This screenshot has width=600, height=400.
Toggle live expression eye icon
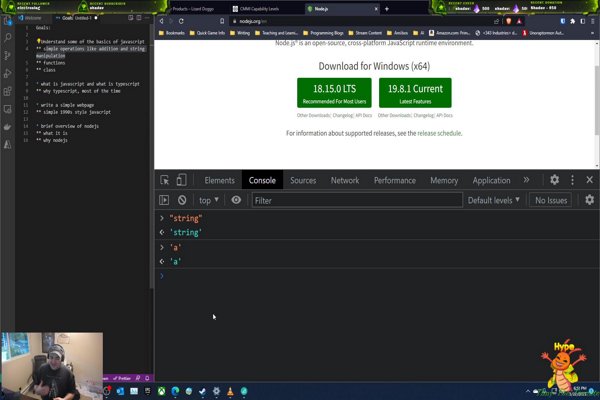(236, 200)
